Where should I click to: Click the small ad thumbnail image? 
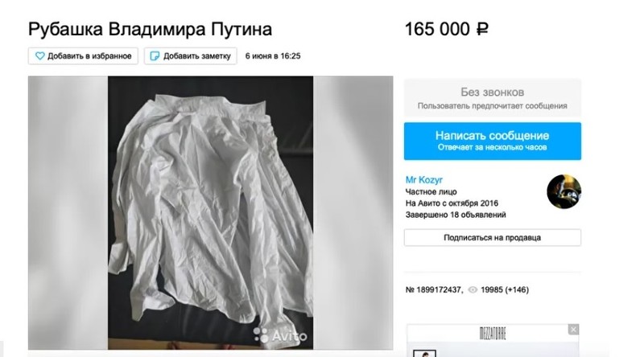(x=424, y=353)
